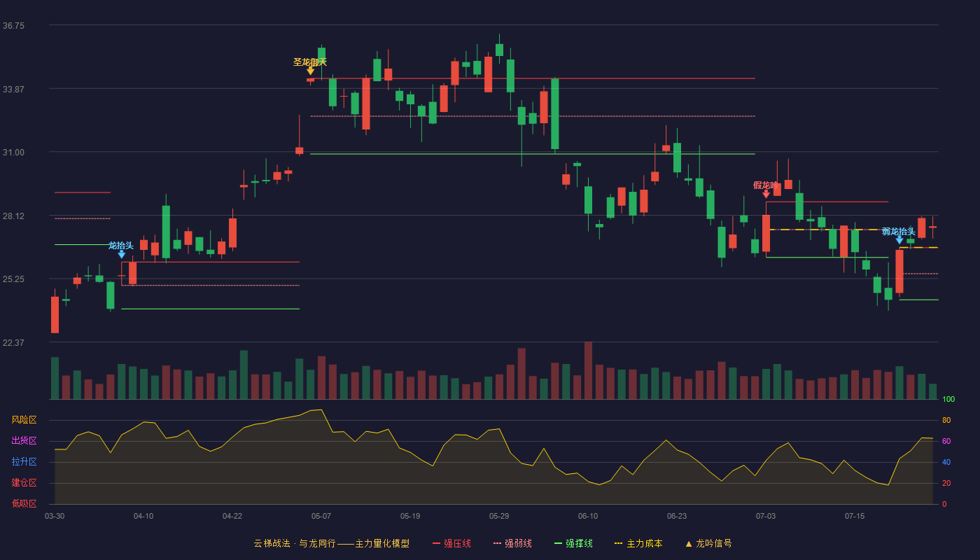980x560 pixels.
Task: Click the 07-15 date axis label
Action: 855,516
